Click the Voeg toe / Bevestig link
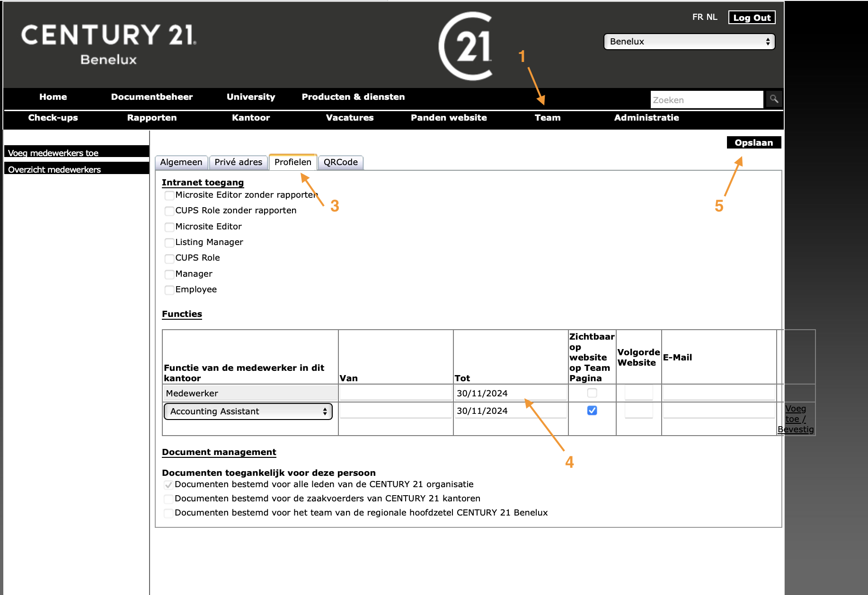The image size is (868, 595). pyautogui.click(x=795, y=419)
